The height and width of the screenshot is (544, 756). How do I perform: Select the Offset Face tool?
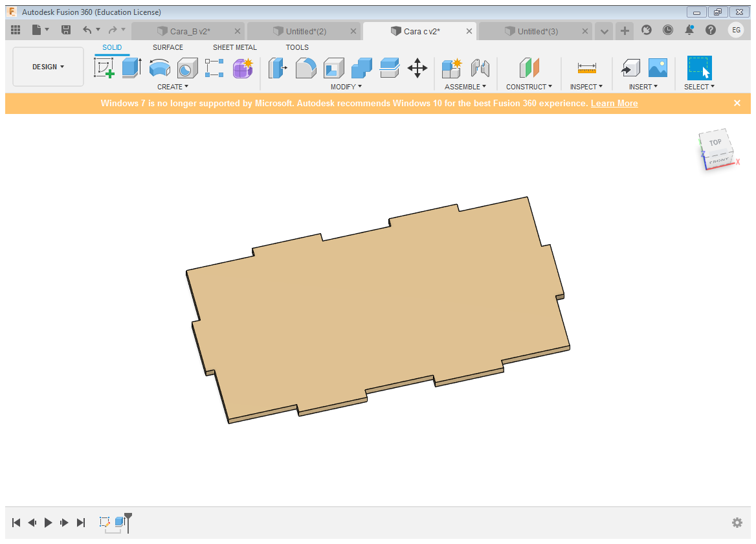coord(390,67)
